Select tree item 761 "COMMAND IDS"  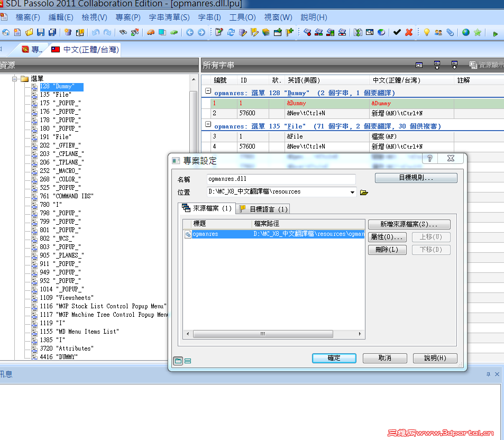[67, 196]
